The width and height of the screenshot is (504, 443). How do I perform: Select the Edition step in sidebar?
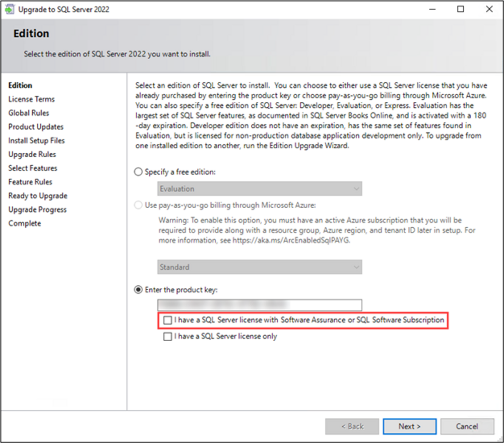(x=20, y=86)
